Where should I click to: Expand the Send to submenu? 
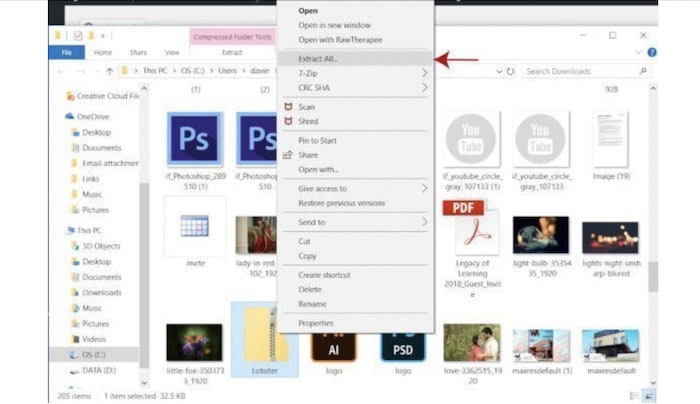[x=355, y=222]
